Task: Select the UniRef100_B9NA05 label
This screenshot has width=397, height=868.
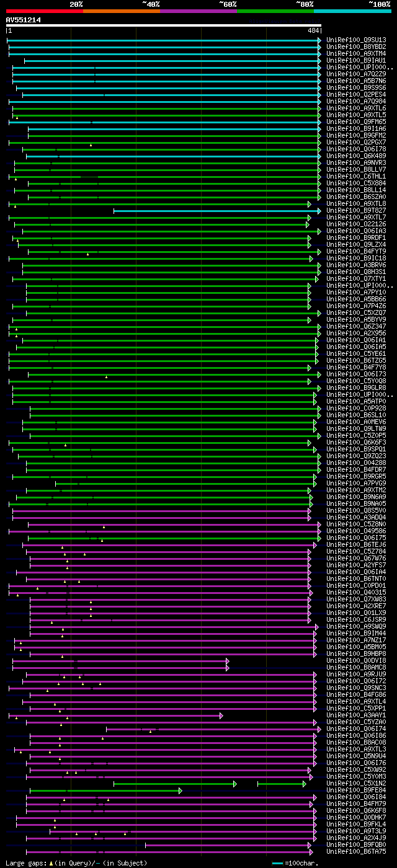Action: [x=356, y=503]
